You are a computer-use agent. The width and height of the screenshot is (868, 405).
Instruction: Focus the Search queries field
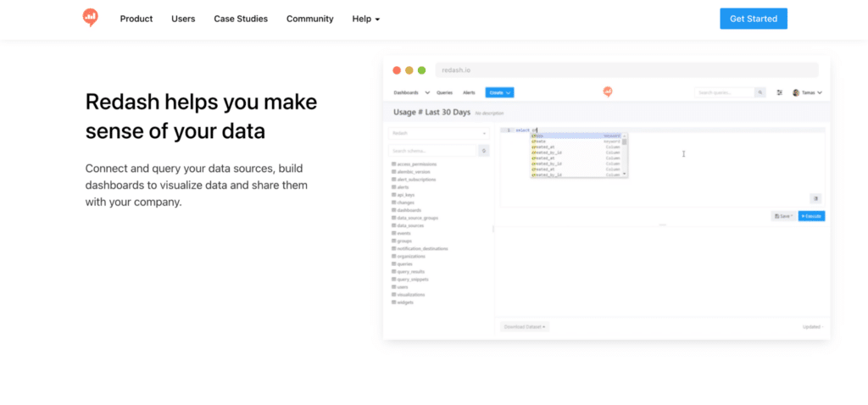click(725, 93)
